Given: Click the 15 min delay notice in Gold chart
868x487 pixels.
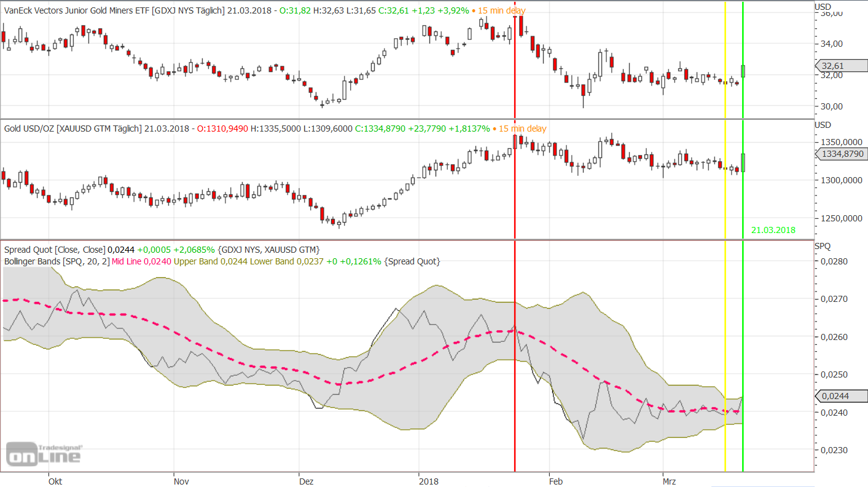Looking at the screenshot, I should pos(522,129).
